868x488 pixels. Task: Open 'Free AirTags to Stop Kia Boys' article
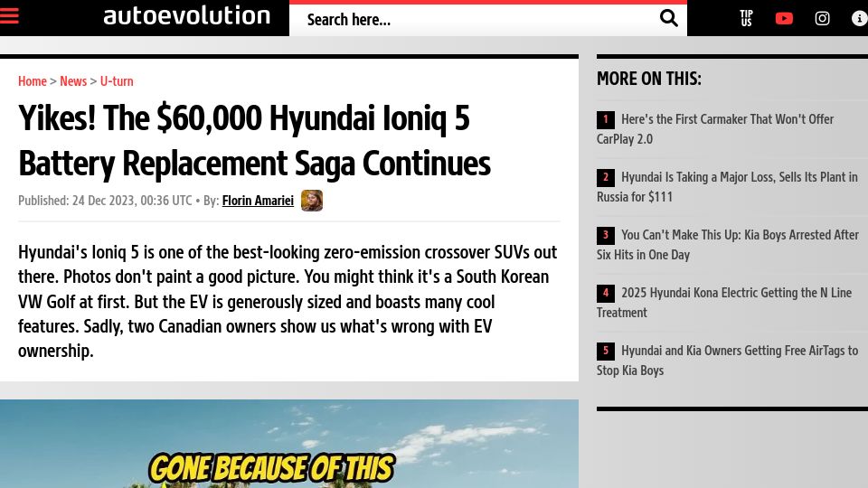[727, 361]
